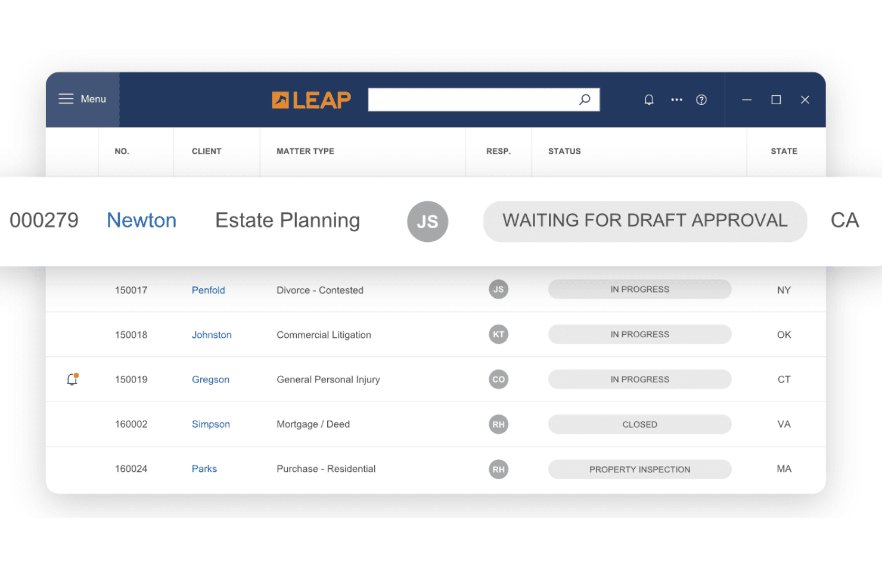Select General Personal Injury matter type
Screen dimensions: 882x588
(328, 379)
